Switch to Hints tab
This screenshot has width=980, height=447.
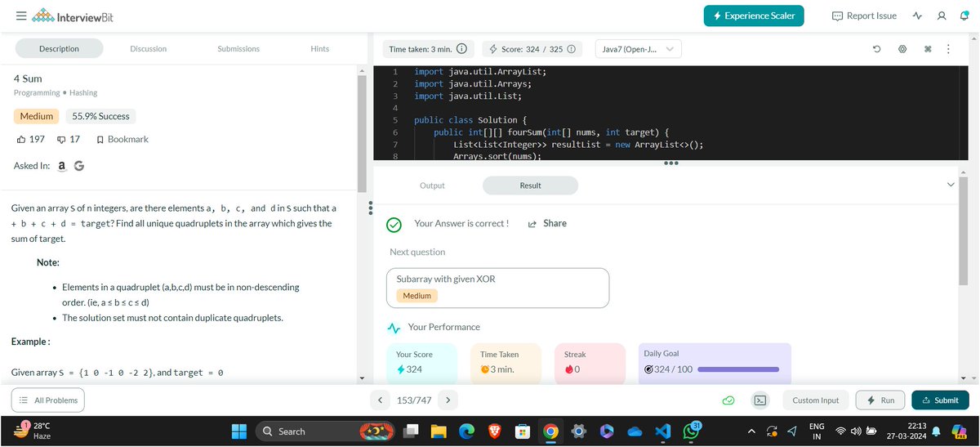click(x=320, y=49)
